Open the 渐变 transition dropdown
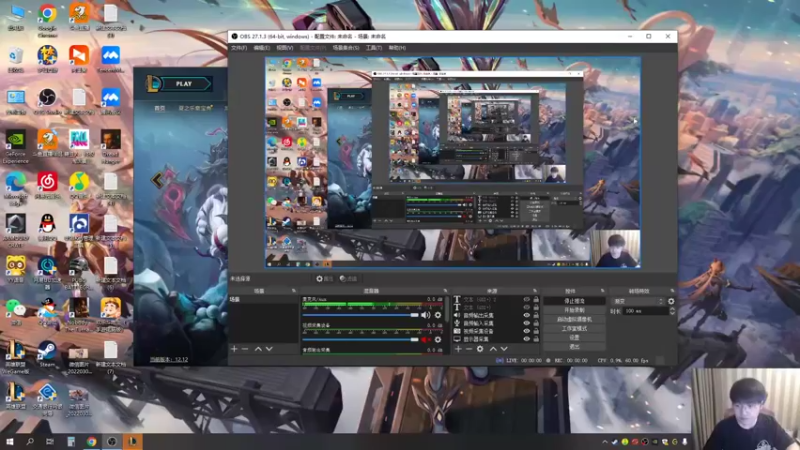 638,302
